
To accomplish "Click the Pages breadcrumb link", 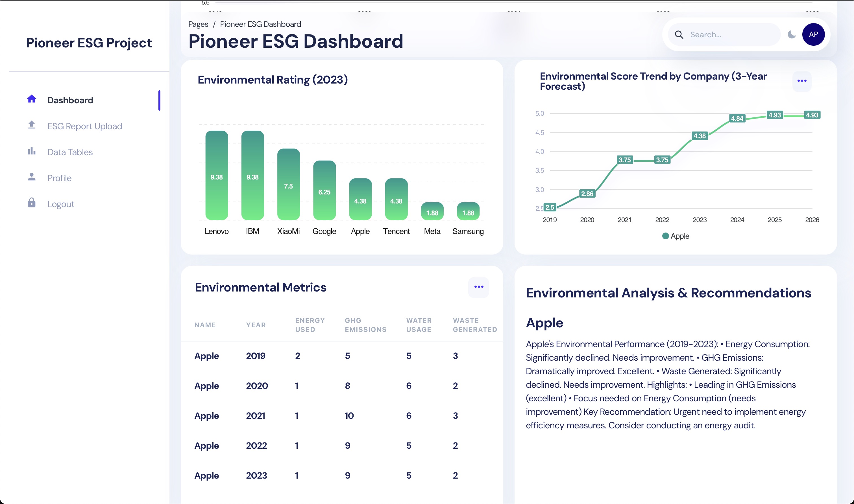I will tap(198, 24).
